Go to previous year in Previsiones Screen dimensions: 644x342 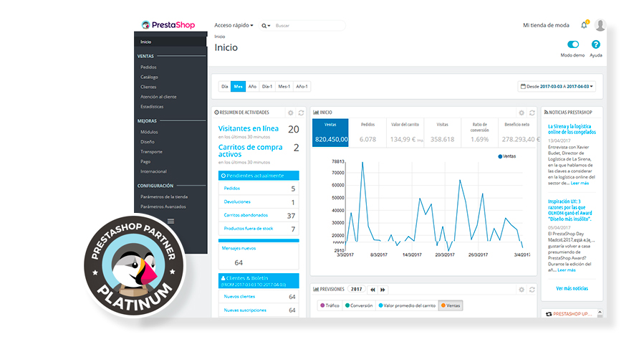point(373,290)
